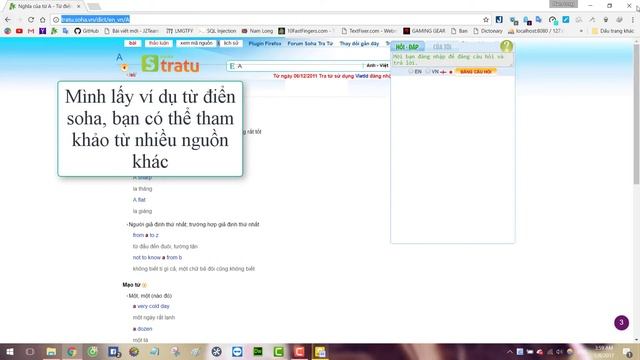Open the YouTube bookmark icon
This screenshot has height=360, width=640.
point(19,31)
